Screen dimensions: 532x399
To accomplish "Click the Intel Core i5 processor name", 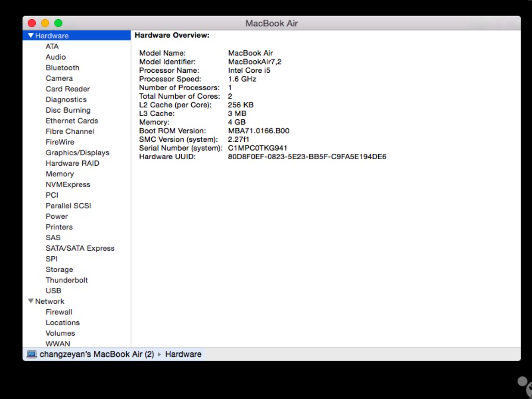I will 249,70.
